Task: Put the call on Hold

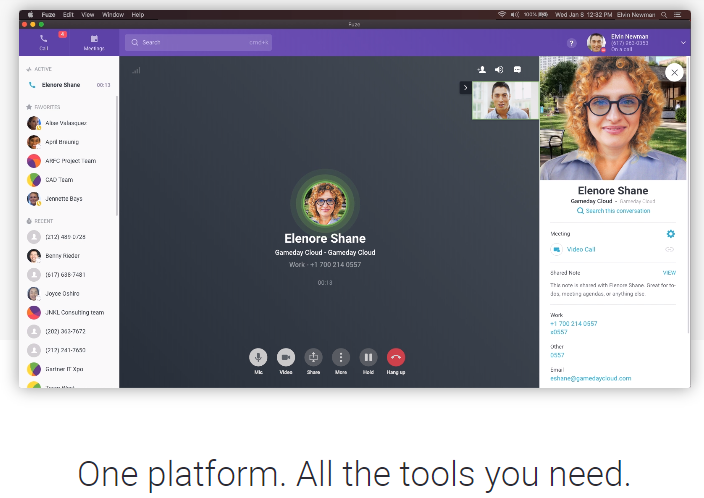Action: (x=368, y=357)
